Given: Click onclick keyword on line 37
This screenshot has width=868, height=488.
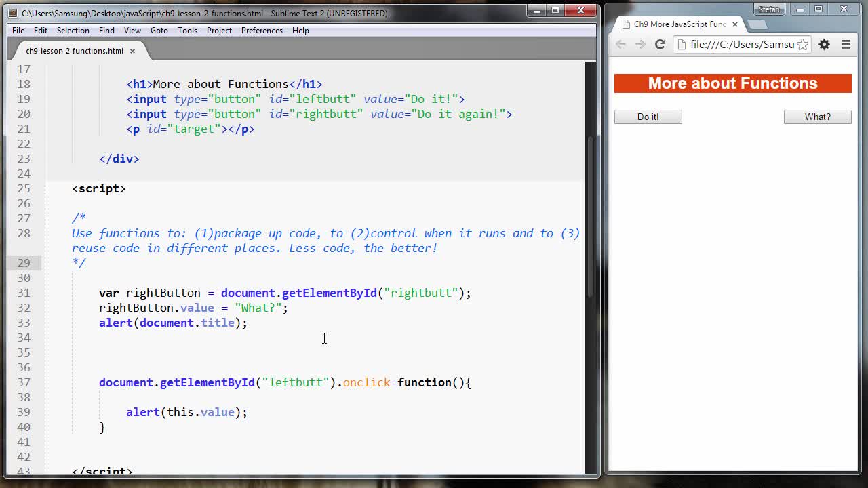Looking at the screenshot, I should 366,382.
